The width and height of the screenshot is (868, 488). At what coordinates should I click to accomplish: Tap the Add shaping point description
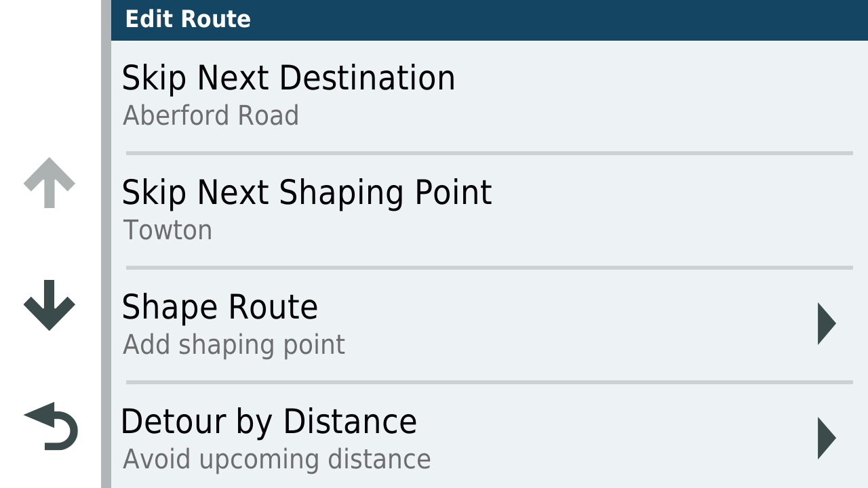(234, 345)
